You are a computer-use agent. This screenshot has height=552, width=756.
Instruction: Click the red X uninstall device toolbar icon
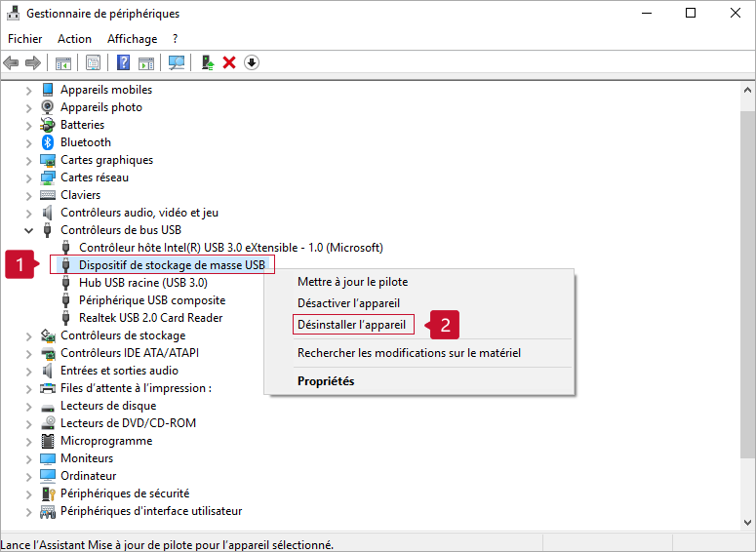pyautogui.click(x=229, y=62)
